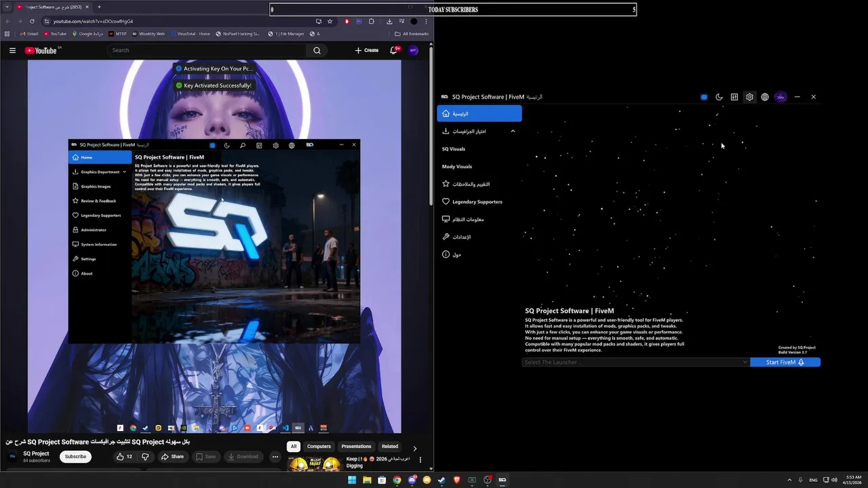868x488 pixels.
Task: Open the All Bookmarks folder
Action: point(412,34)
